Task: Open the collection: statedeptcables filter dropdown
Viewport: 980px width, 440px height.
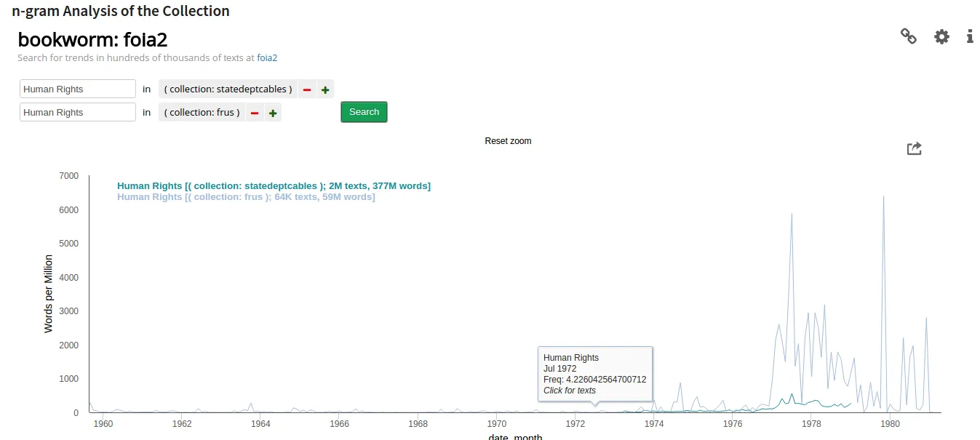Action: [x=228, y=89]
